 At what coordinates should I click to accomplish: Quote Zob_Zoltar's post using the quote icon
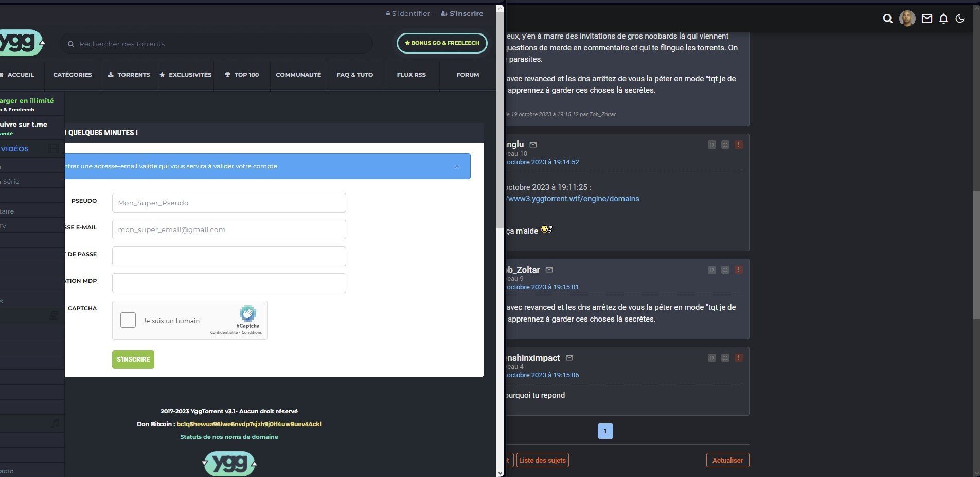pyautogui.click(x=711, y=270)
